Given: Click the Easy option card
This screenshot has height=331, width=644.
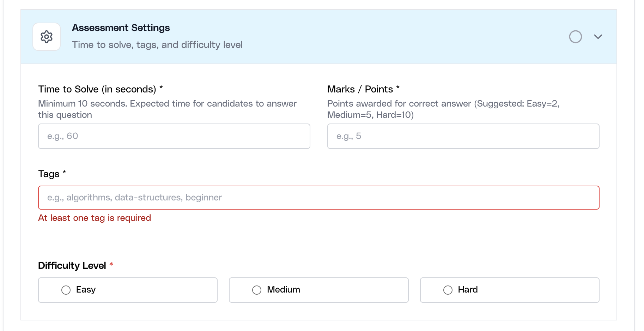Looking at the screenshot, I should 127,290.
